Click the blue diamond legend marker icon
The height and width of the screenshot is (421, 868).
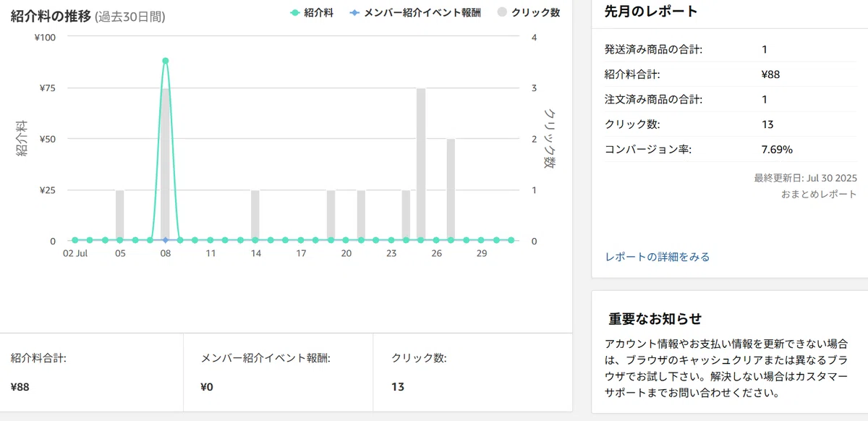click(354, 12)
